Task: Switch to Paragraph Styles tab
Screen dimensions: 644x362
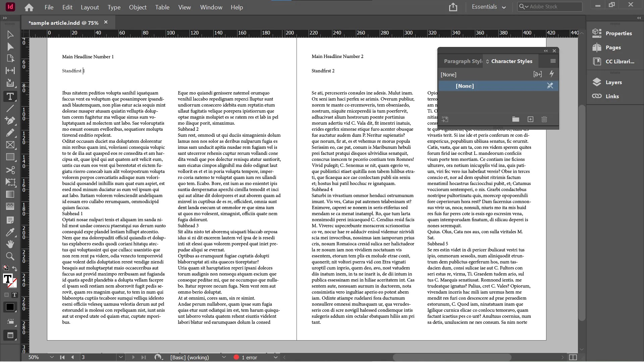Action: pos(462,61)
